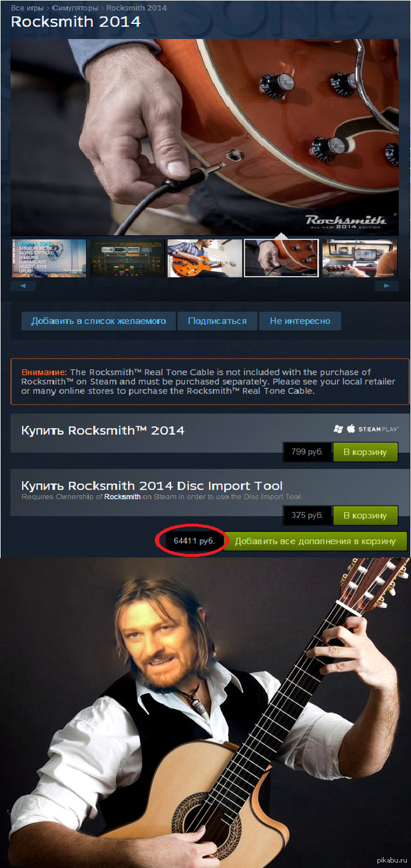Screen dimensions: 411x868
Task: Click the thumbnail strip scrollbar track
Action: point(206,285)
